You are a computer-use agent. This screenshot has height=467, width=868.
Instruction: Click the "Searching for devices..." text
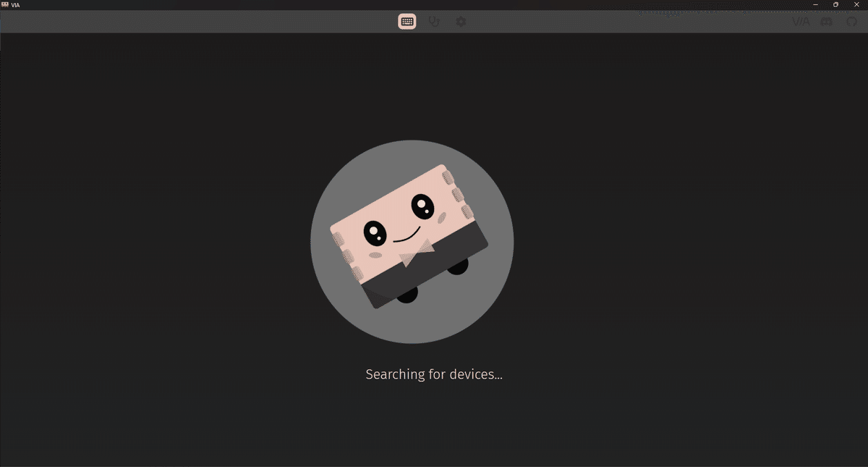click(434, 374)
